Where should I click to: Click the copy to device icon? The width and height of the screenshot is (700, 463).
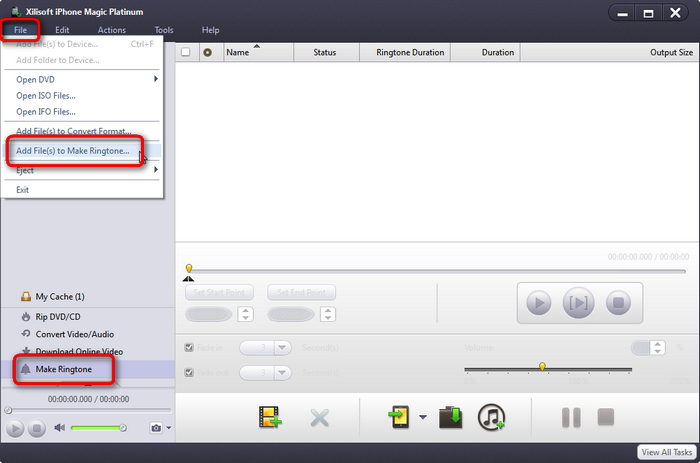(401, 417)
